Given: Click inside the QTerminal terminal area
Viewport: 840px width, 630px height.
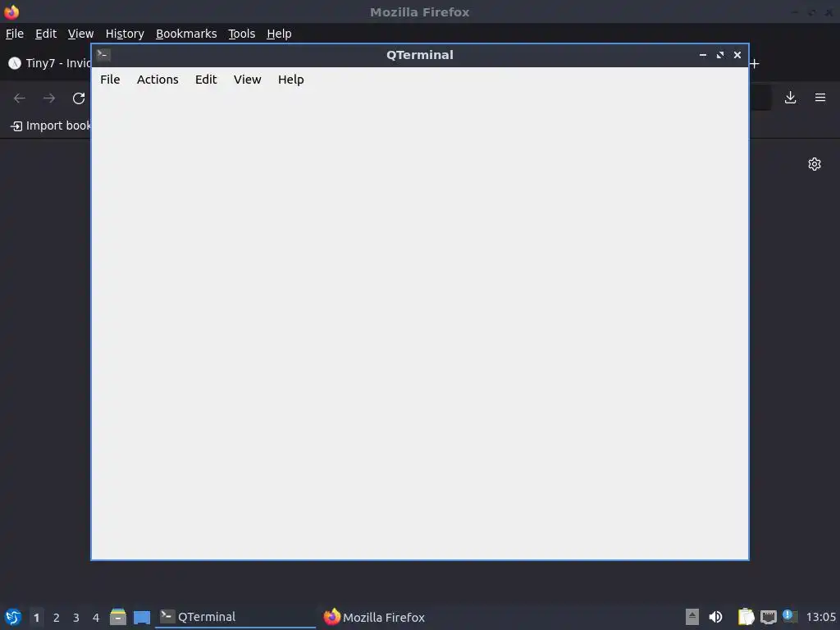Looking at the screenshot, I should (x=420, y=325).
